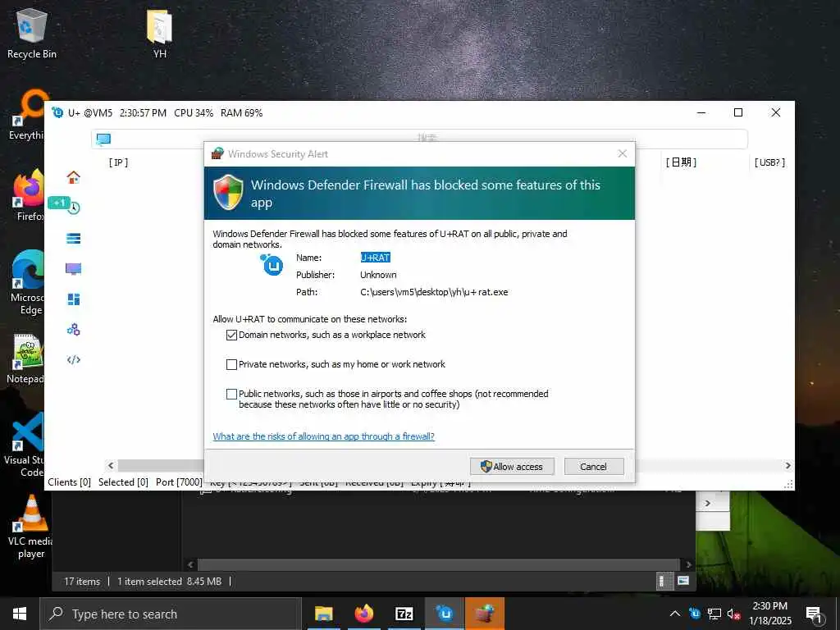Click the selected U+RAT name field
The width and height of the screenshot is (840, 630).
pyautogui.click(x=375, y=258)
